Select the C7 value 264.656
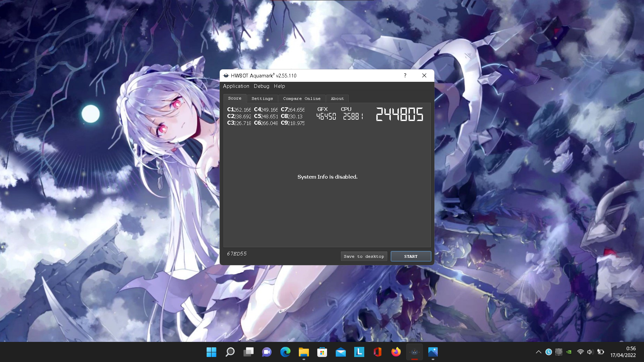Screen dimensions: 644x362 [x=296, y=110]
